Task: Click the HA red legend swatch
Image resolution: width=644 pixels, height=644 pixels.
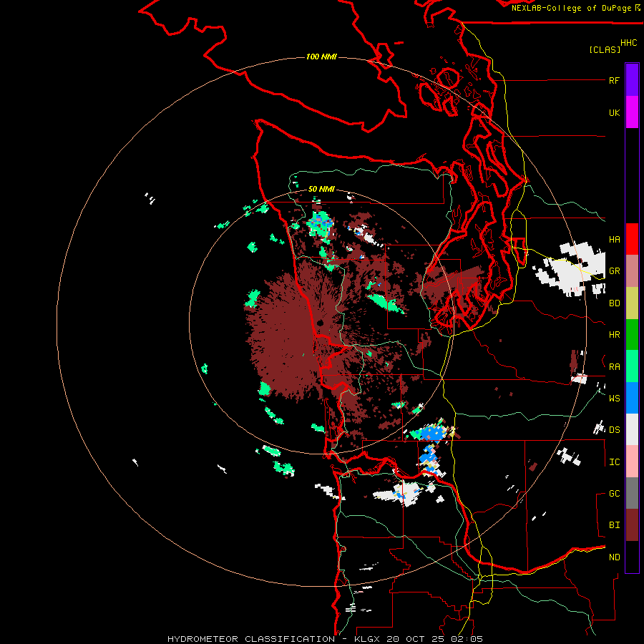Action: point(632,239)
